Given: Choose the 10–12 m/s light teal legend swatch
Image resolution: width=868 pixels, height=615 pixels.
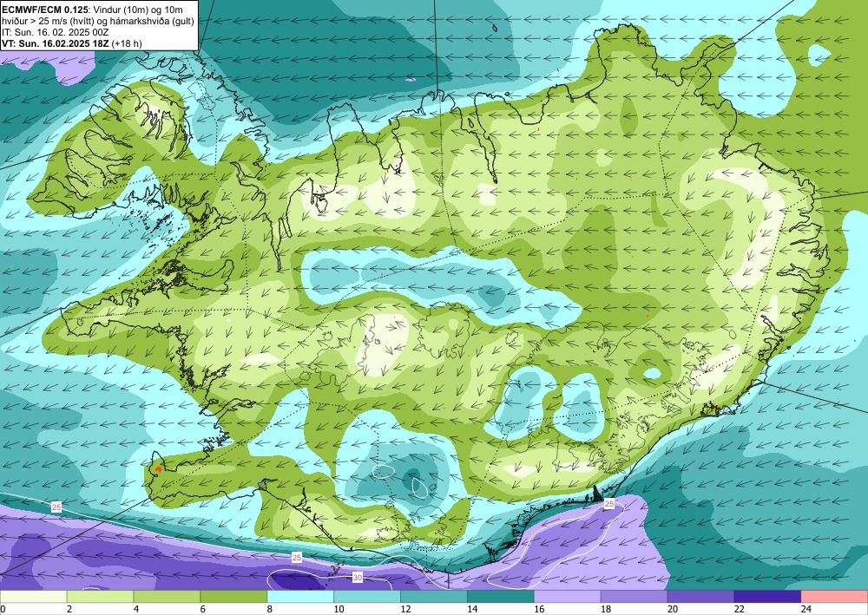Looking at the screenshot, I should click(x=367, y=597).
